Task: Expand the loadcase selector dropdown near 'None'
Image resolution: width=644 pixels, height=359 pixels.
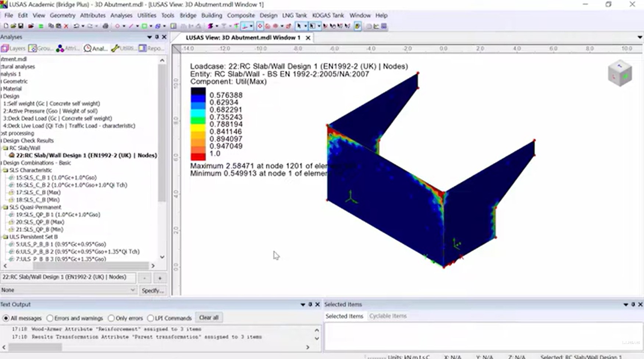Action: point(134,290)
